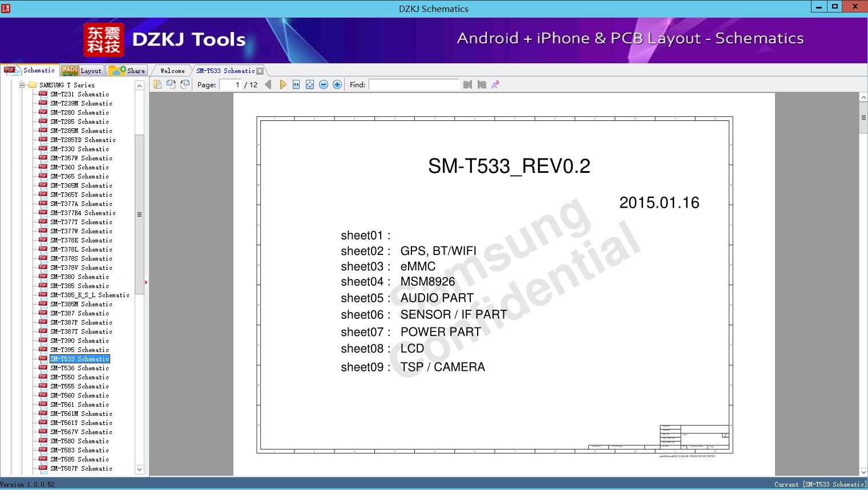Click the DZKJ app icon in title bar

point(6,8)
